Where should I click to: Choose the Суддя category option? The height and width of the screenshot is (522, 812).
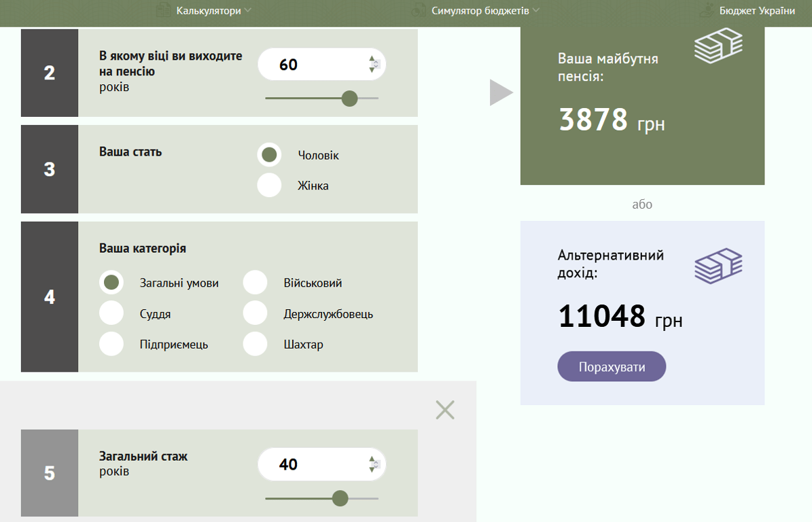[x=111, y=314]
